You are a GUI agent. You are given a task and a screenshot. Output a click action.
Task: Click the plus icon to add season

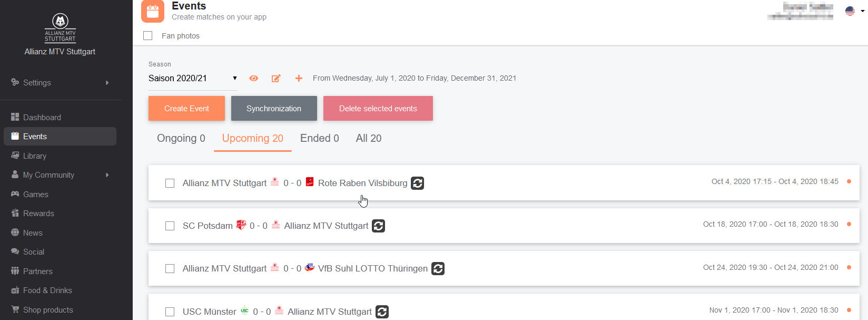pos(299,79)
